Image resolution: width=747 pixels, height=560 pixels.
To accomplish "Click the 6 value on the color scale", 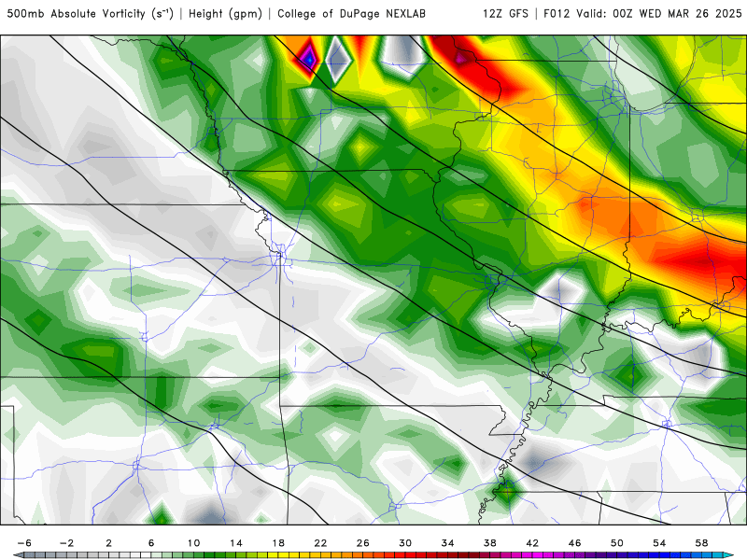I will (151, 543).
